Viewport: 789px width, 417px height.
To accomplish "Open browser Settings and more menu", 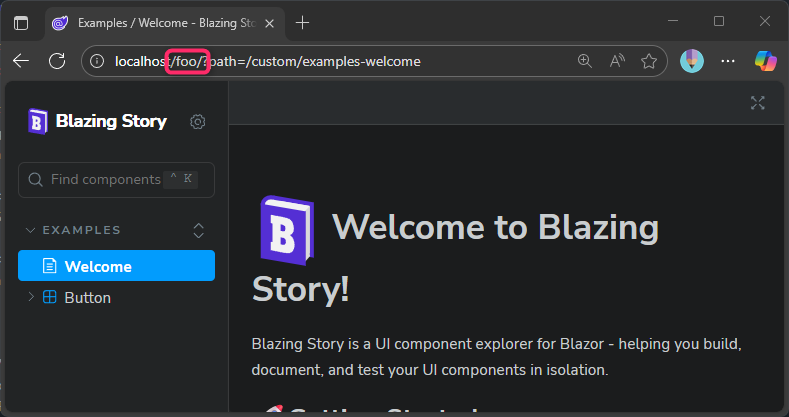I will [x=728, y=61].
